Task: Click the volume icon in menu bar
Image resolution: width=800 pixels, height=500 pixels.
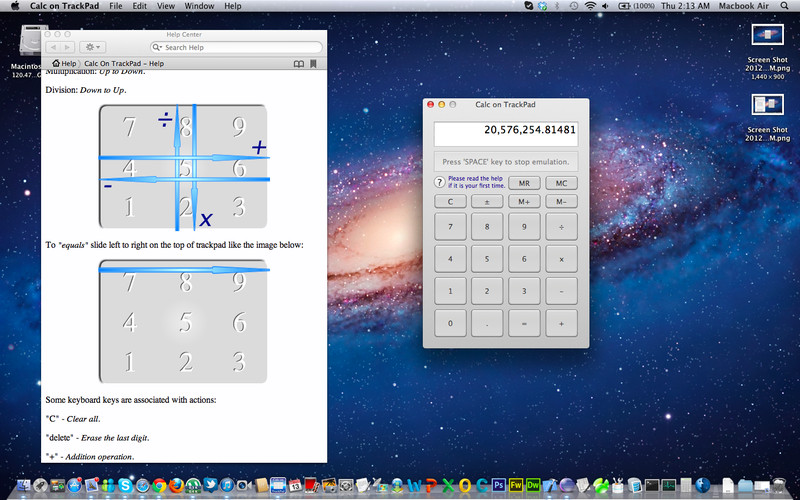Action: pyautogui.click(x=605, y=6)
